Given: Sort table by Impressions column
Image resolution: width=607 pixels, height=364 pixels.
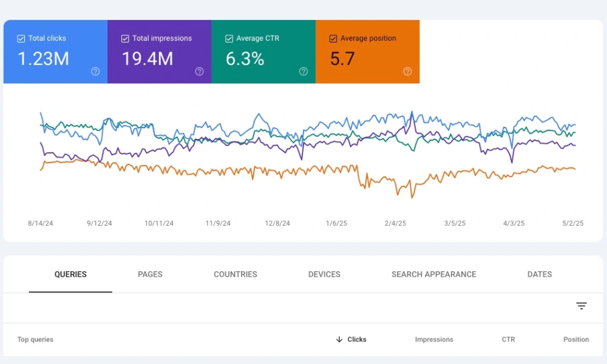Looking at the screenshot, I should [434, 340].
